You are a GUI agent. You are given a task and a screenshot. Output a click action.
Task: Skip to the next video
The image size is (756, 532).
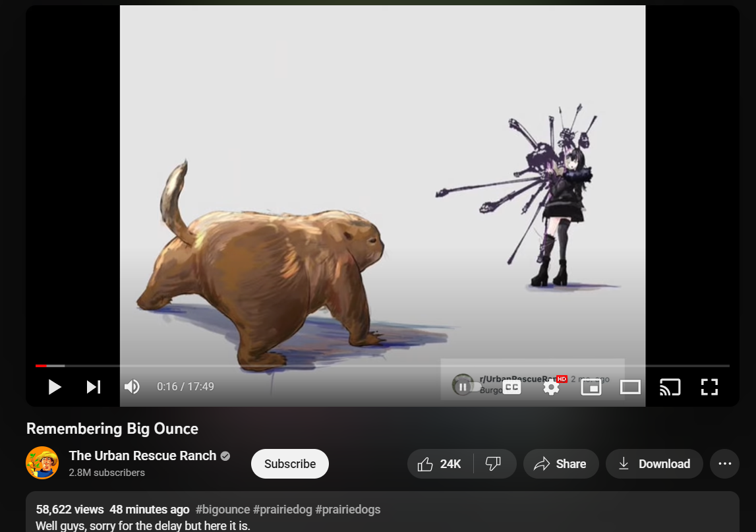[x=94, y=387]
